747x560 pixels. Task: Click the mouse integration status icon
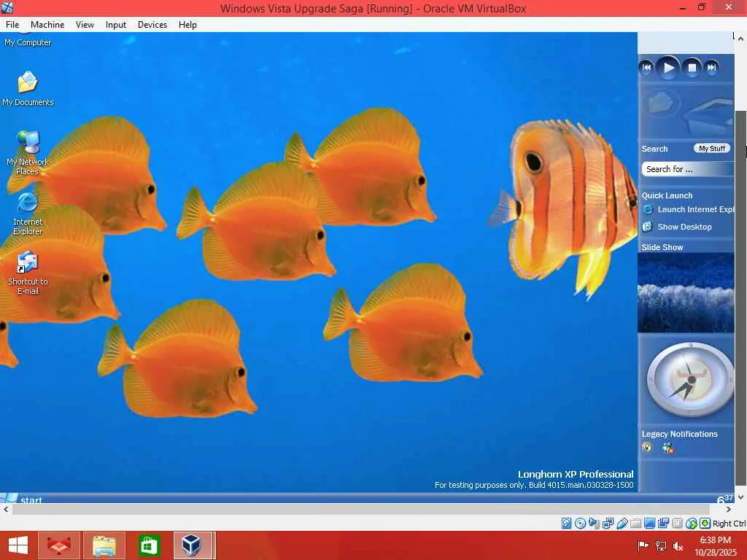click(x=692, y=524)
